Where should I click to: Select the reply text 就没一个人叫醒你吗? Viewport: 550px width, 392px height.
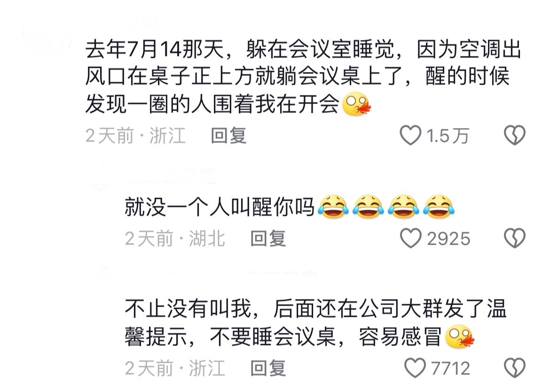coord(220,207)
